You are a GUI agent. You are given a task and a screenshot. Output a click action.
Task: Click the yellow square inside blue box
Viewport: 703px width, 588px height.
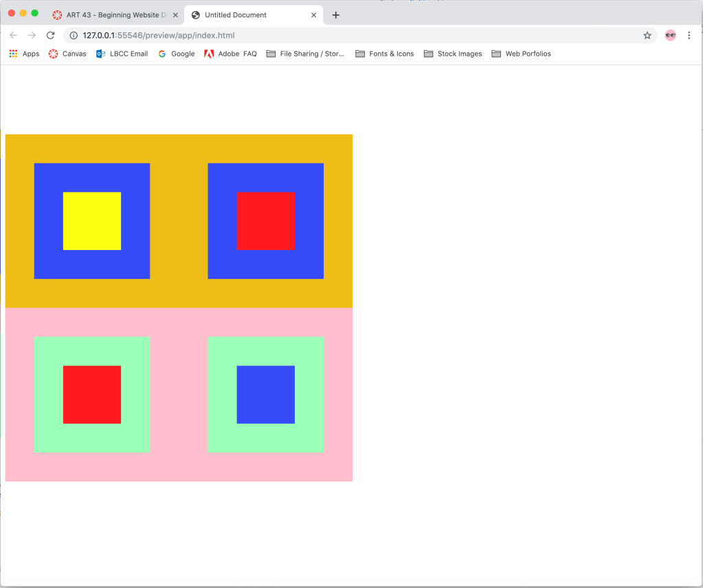point(92,221)
